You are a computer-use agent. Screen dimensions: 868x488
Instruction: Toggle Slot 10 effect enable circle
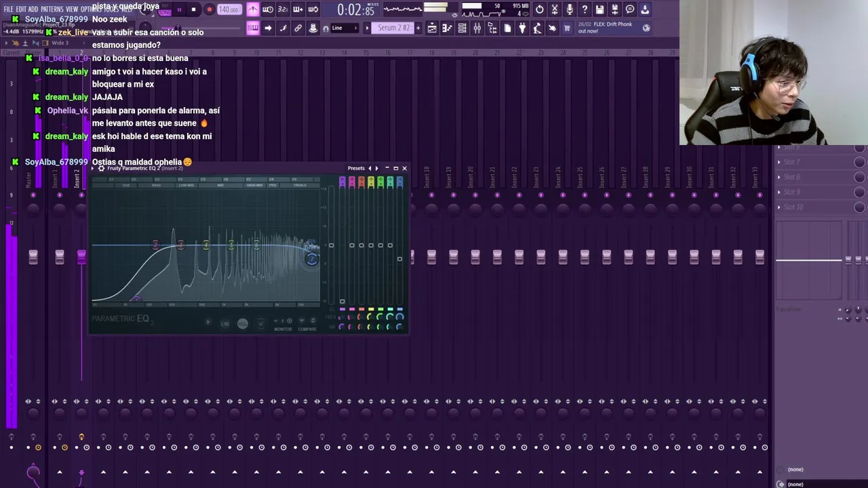click(x=859, y=207)
